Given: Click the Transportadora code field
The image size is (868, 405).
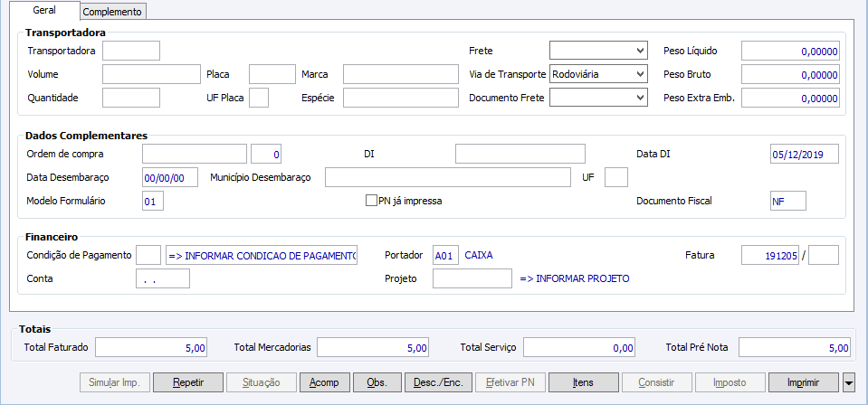Looking at the screenshot, I should coord(131,51).
